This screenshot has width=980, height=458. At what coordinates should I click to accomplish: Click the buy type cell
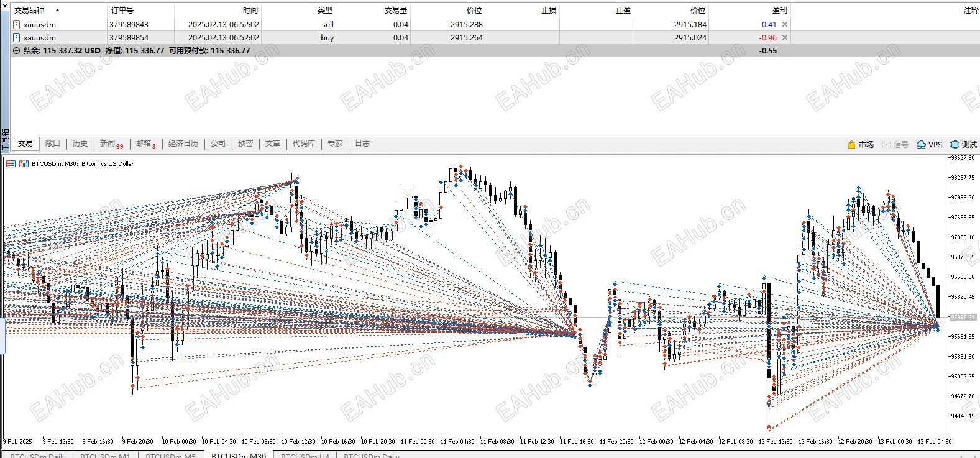pos(327,37)
